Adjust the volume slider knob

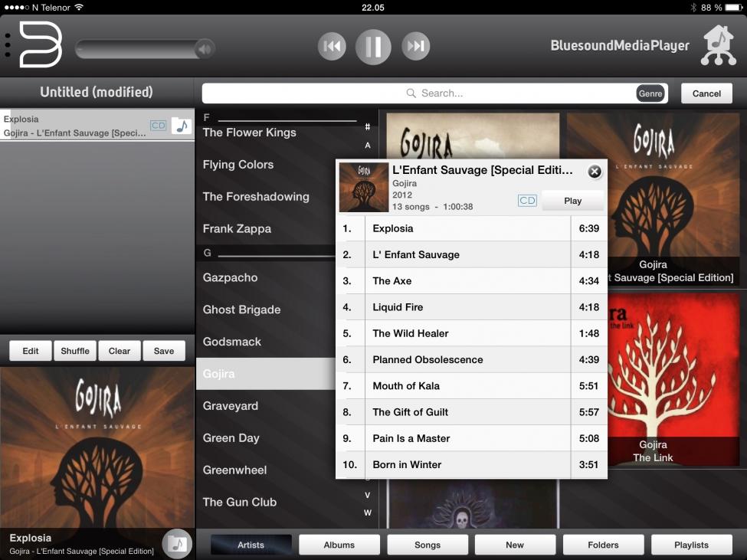pyautogui.click(x=205, y=48)
